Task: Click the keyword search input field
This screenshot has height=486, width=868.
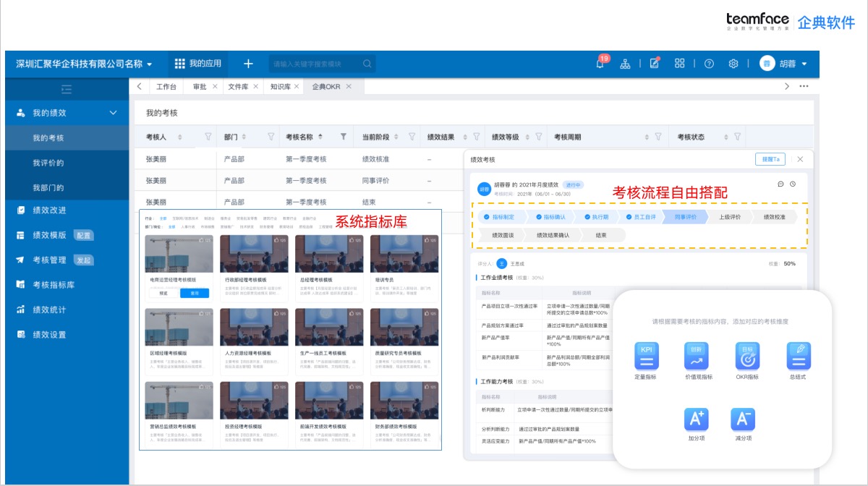Action: pos(318,64)
